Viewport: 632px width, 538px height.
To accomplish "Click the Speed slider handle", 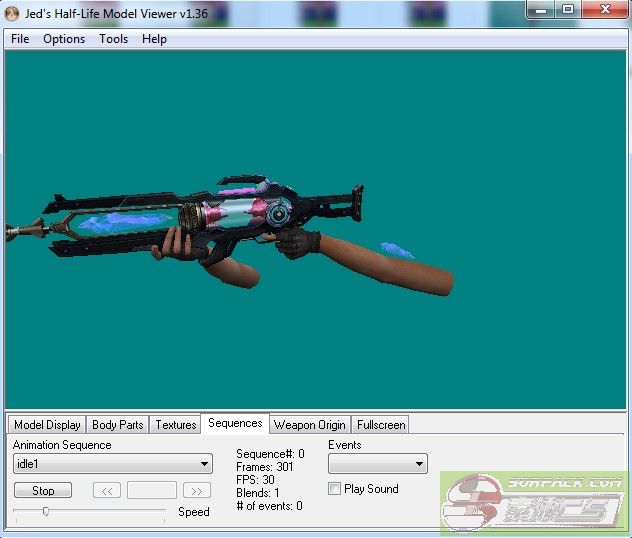I will point(45,511).
